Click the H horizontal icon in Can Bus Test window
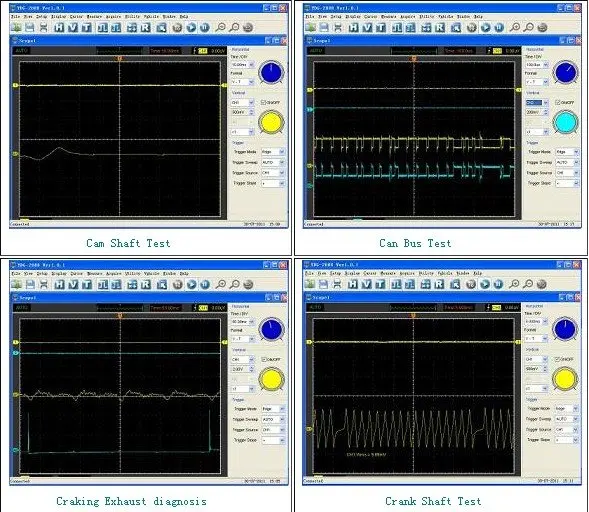Viewport: 589px width, 512px height. click(353, 27)
